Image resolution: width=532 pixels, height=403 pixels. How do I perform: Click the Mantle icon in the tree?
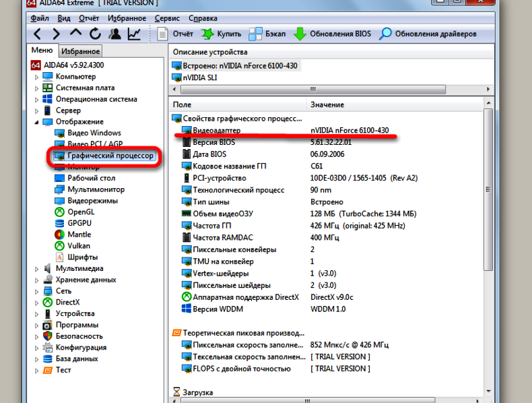click(59, 235)
